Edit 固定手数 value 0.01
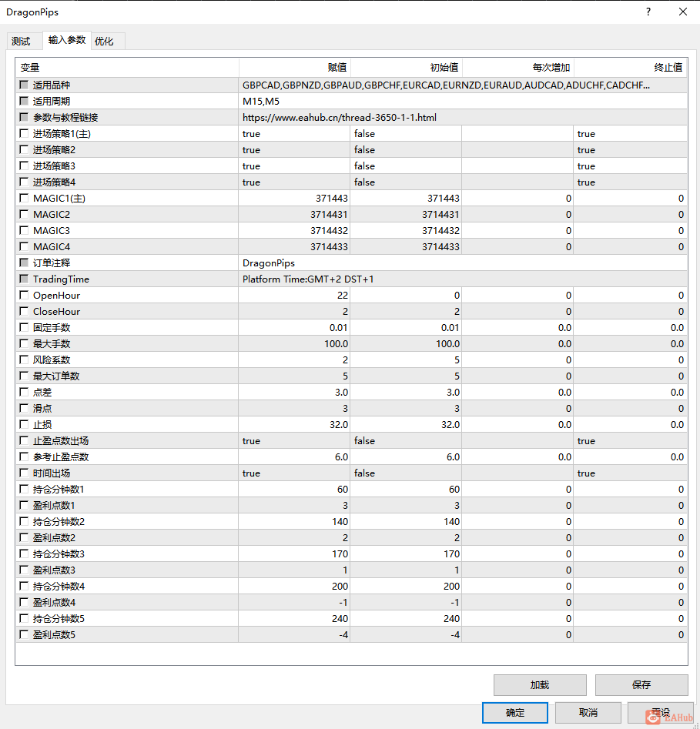The image size is (700, 729). 294,327
